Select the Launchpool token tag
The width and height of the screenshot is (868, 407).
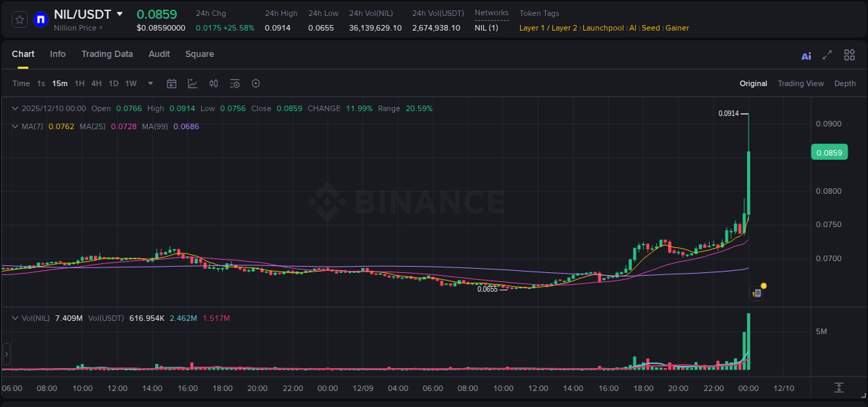click(603, 28)
